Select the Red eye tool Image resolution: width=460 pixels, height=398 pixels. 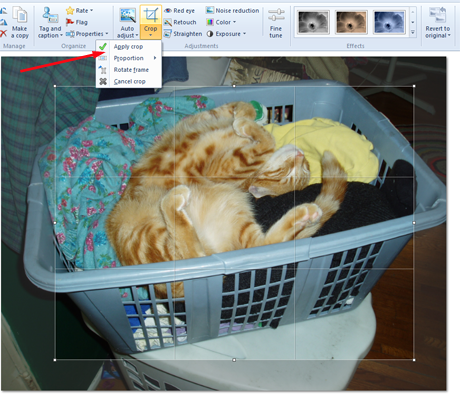[x=179, y=11]
